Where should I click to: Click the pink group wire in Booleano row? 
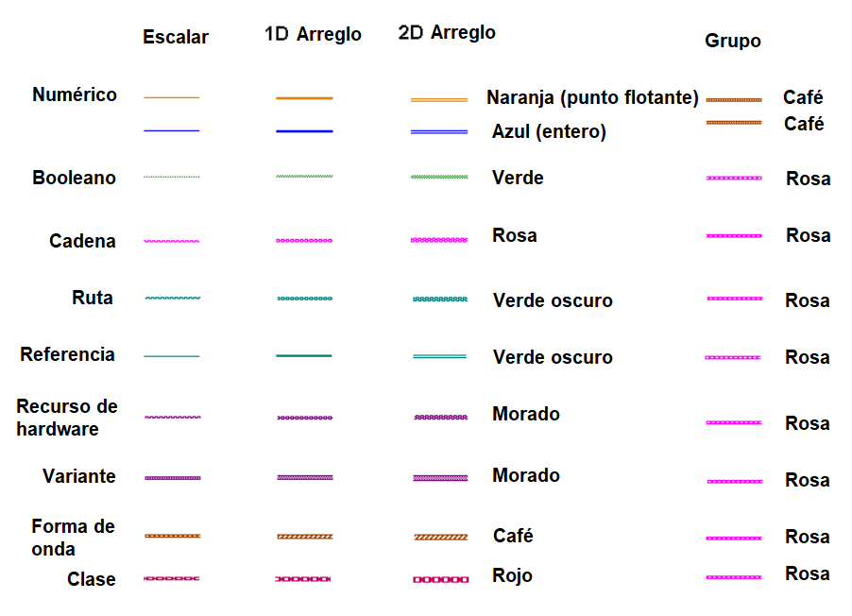(x=734, y=178)
